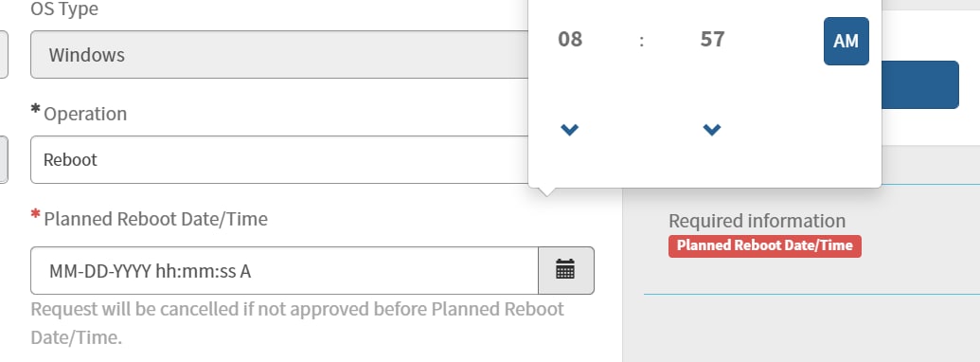980x362 pixels.
Task: Select the minute value 57
Action: point(712,40)
